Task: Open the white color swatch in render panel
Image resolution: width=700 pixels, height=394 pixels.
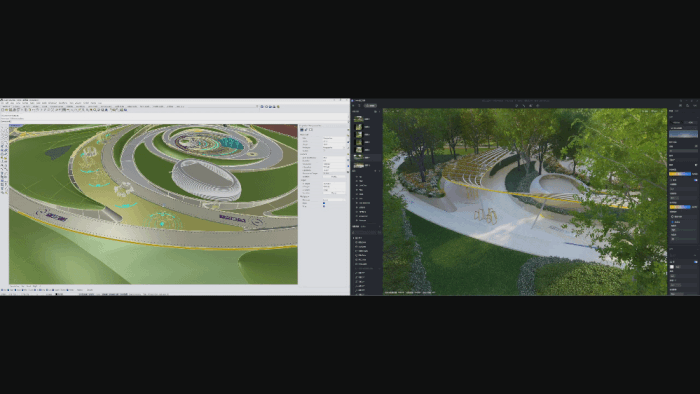Action: click(672, 266)
